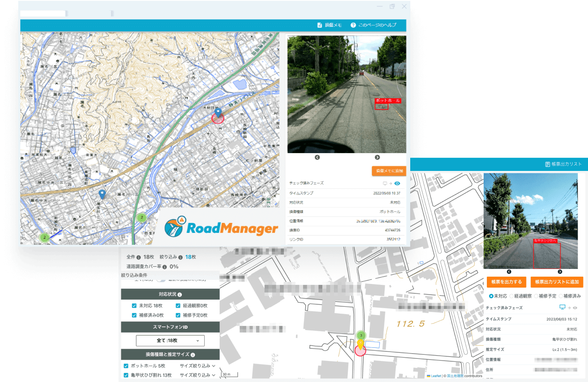Show previous photo in pothole panel
This screenshot has width=588, height=382.
(317, 157)
